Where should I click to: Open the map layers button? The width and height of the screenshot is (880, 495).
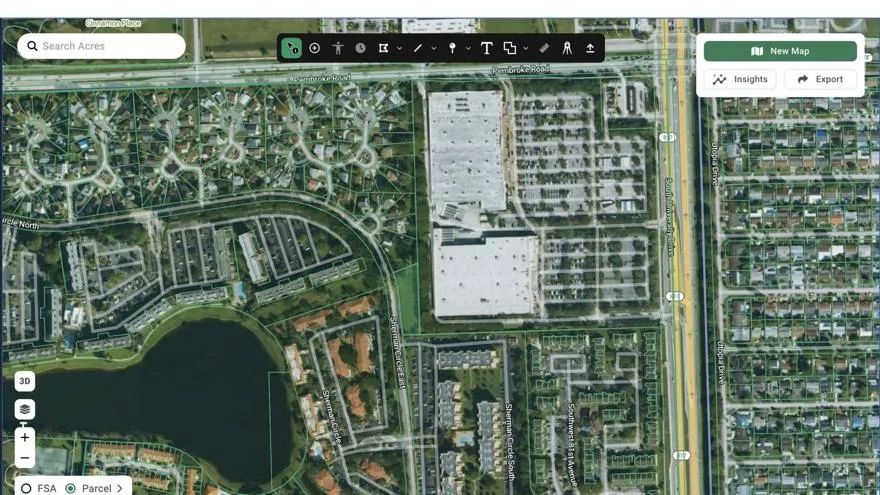coord(25,409)
